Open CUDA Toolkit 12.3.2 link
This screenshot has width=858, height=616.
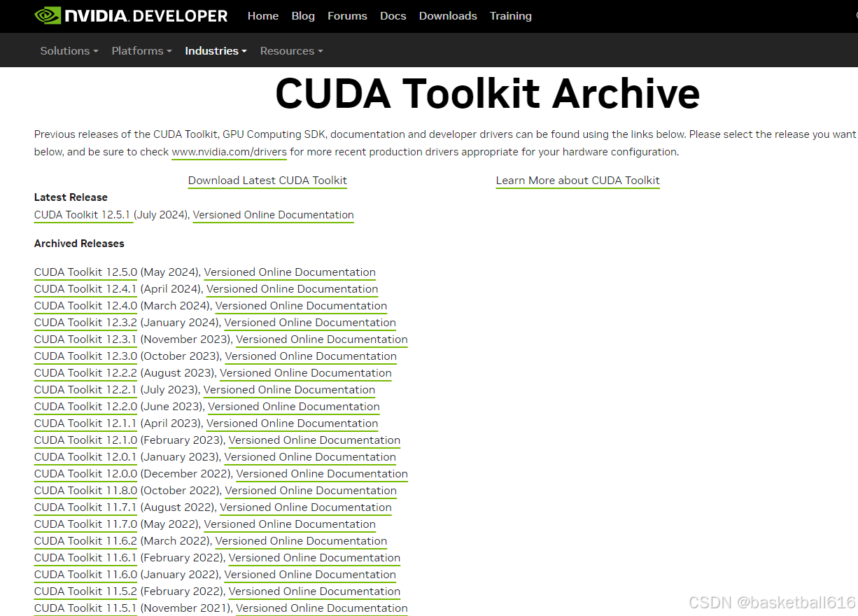click(x=85, y=323)
